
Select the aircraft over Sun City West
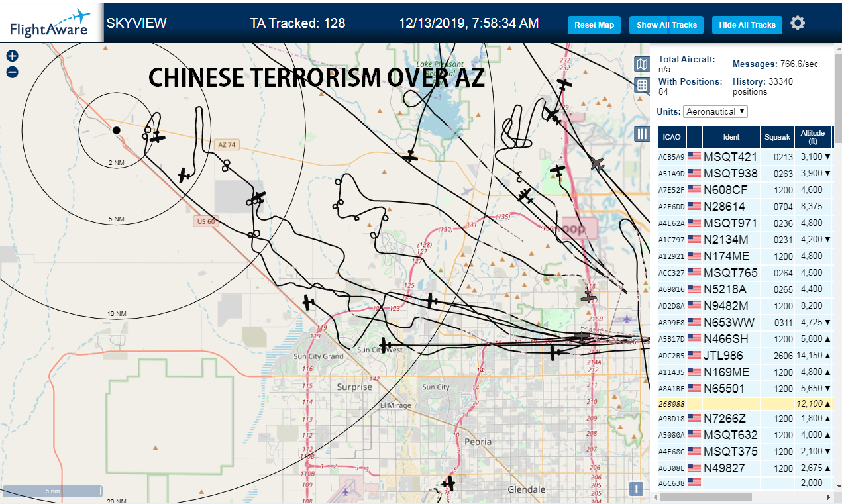click(385, 344)
